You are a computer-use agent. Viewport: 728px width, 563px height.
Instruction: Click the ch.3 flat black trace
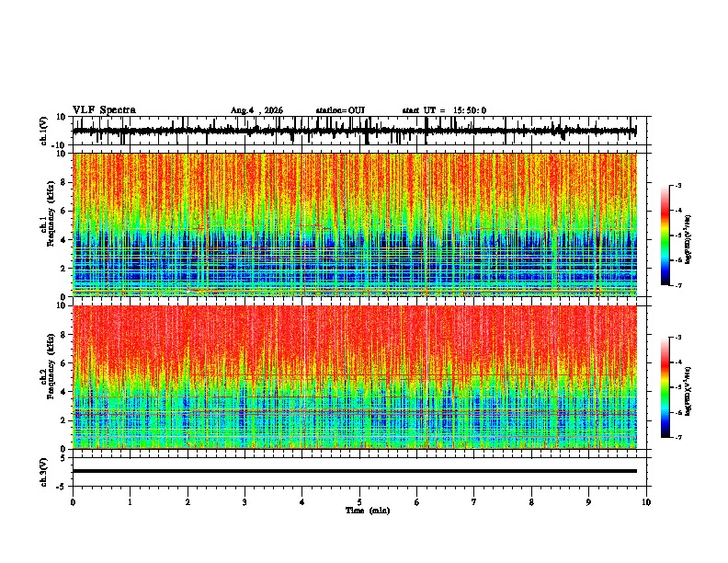click(x=355, y=471)
